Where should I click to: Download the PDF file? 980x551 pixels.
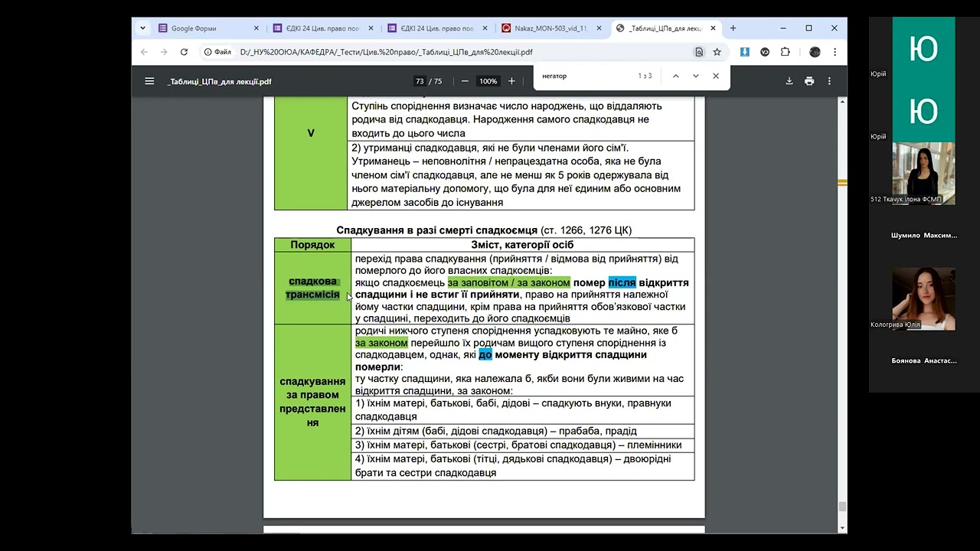tap(789, 81)
